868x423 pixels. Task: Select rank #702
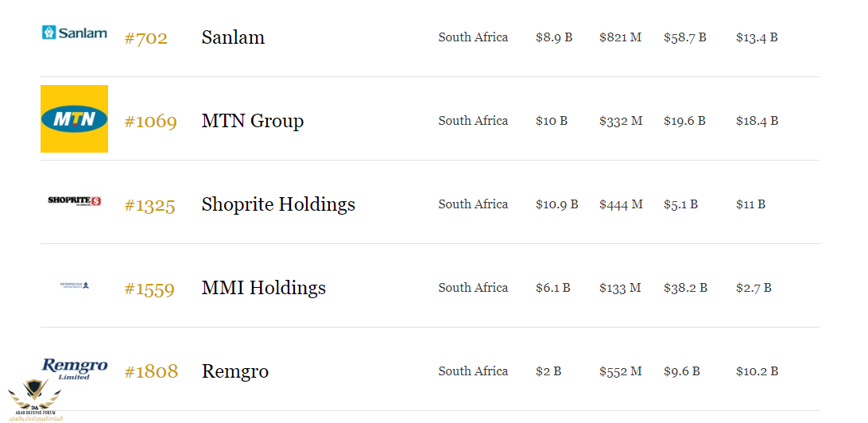pos(146,38)
